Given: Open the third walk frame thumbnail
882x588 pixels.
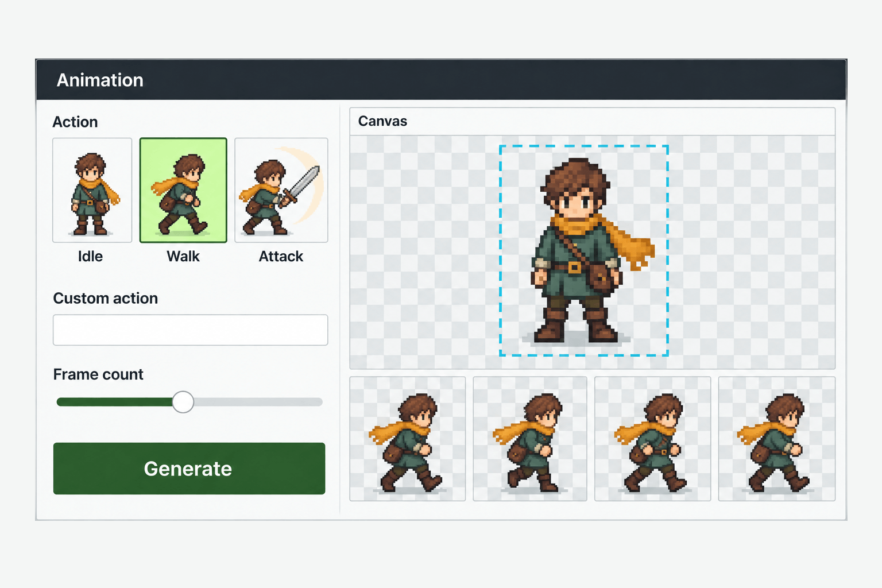Looking at the screenshot, I should [653, 439].
